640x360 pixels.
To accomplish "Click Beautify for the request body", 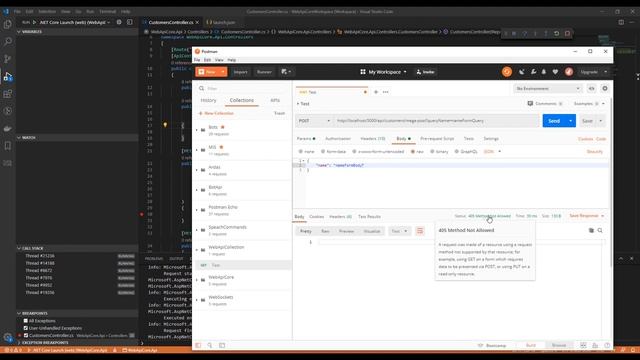I will click(595, 151).
